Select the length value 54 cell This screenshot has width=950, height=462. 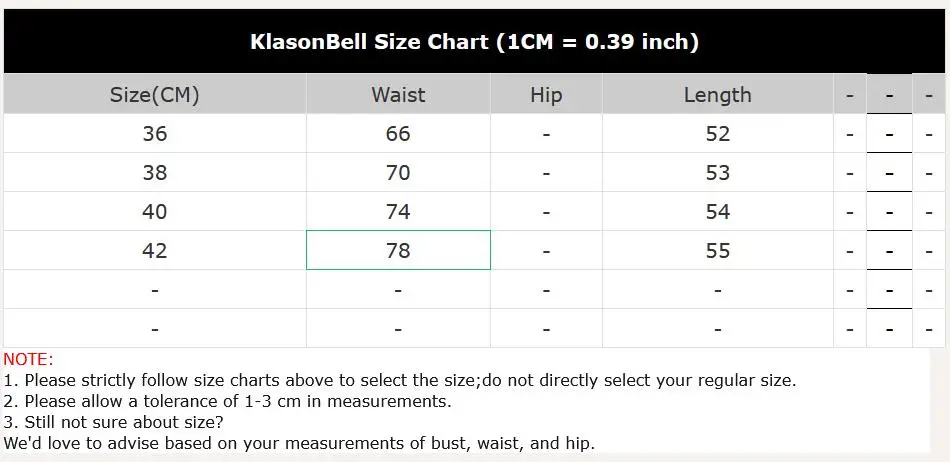(x=717, y=212)
